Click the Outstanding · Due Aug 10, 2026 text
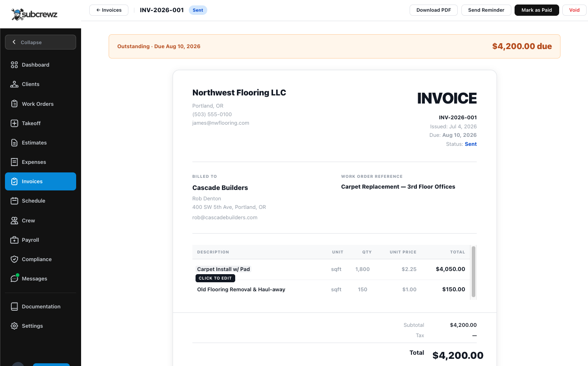588x366 pixels. 159,46
